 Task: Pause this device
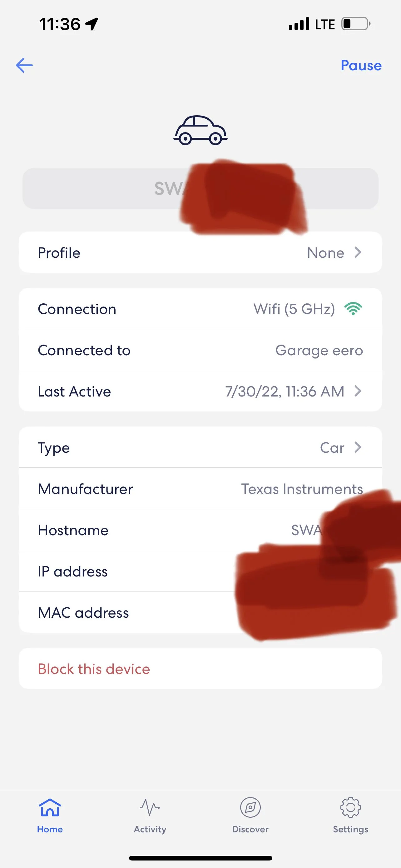(361, 65)
